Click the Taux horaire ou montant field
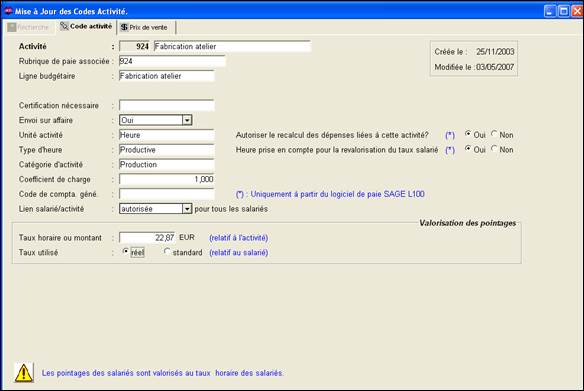The width and height of the screenshot is (584, 391). [x=147, y=238]
